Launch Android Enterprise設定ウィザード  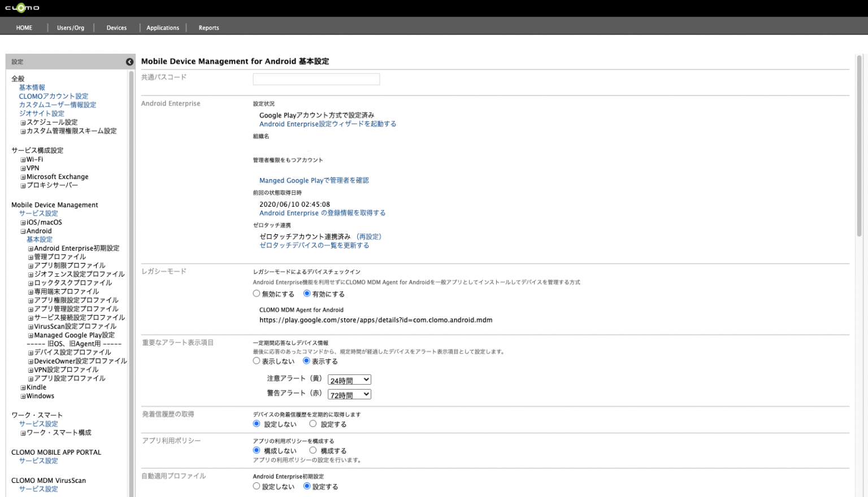point(328,124)
